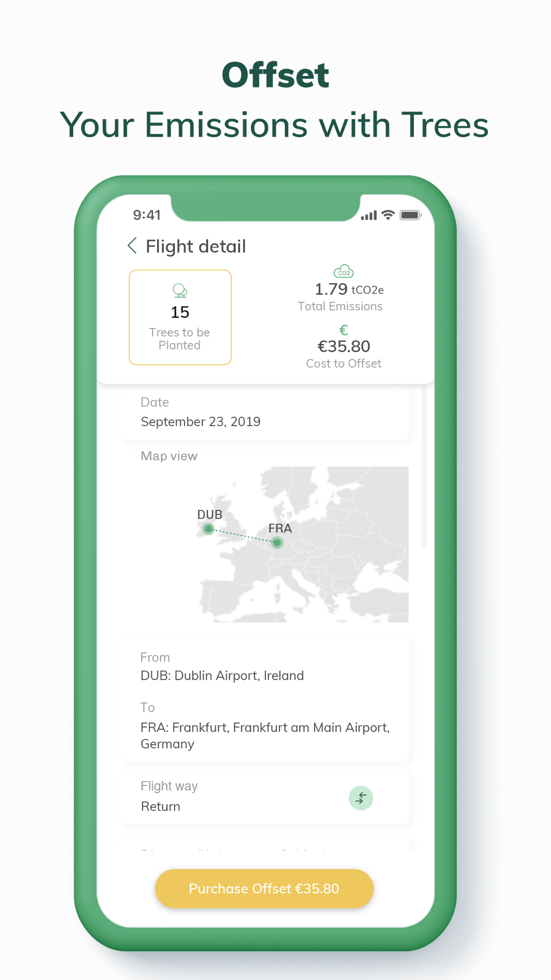Toggle the flight way return icon
Viewport: 551px width, 980px height.
tap(361, 798)
